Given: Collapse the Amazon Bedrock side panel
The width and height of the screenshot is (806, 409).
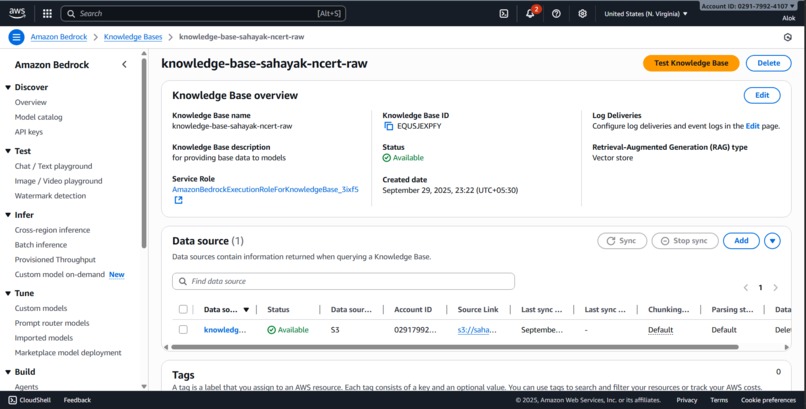Looking at the screenshot, I should (124, 64).
